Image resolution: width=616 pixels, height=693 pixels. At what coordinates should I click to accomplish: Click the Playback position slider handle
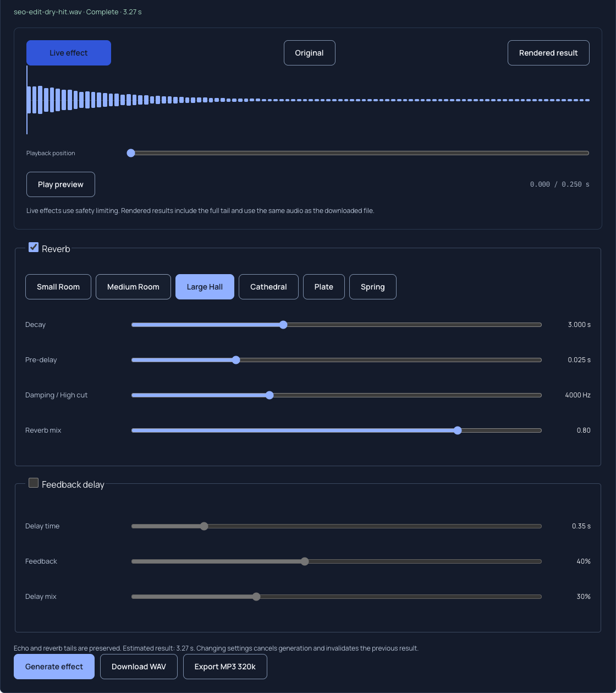[131, 153]
